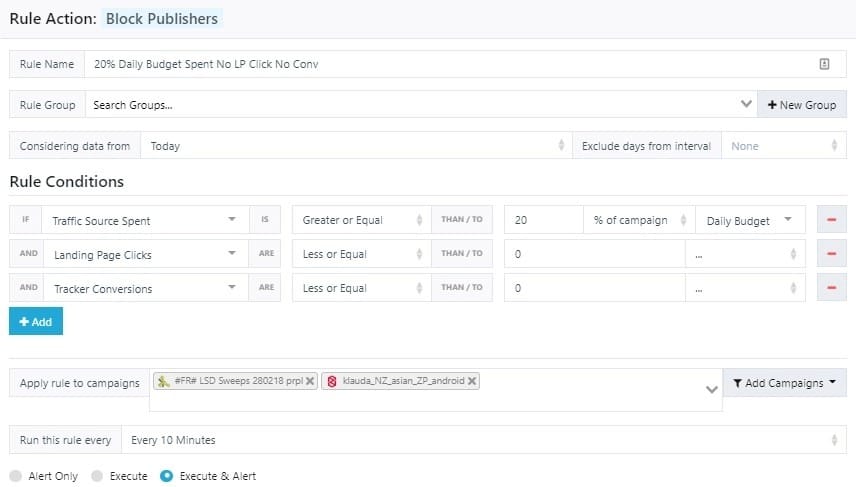
Task: Open the Considering data from Today dropdown
Action: point(356,146)
